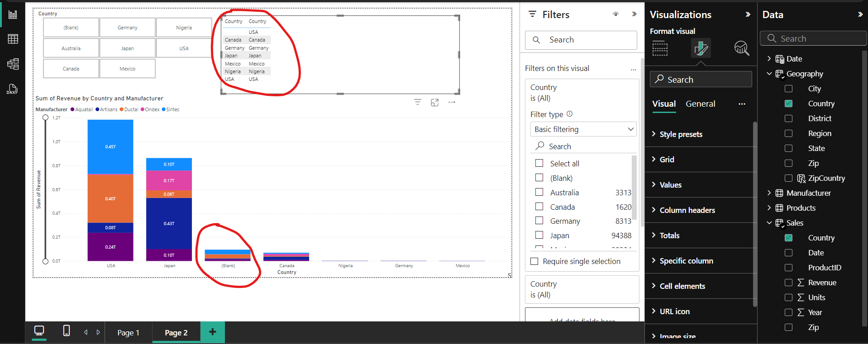This screenshot has height=344, width=868.
Task: Check the City field in Geography
Action: [x=788, y=89]
